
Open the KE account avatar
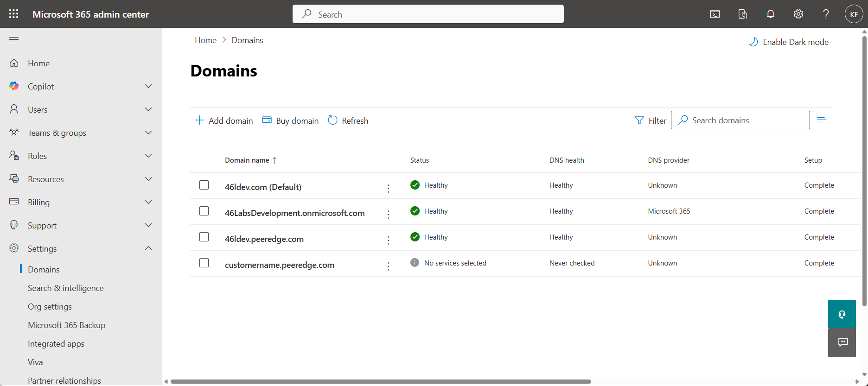coord(854,14)
